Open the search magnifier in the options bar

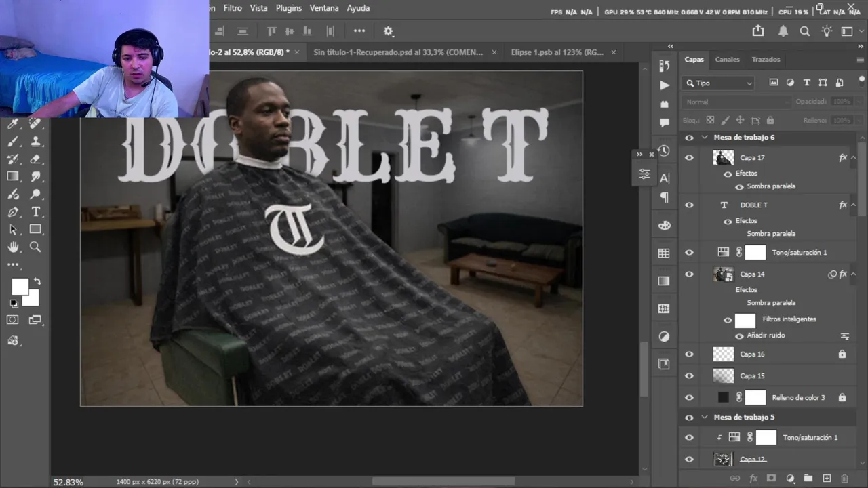[805, 31]
